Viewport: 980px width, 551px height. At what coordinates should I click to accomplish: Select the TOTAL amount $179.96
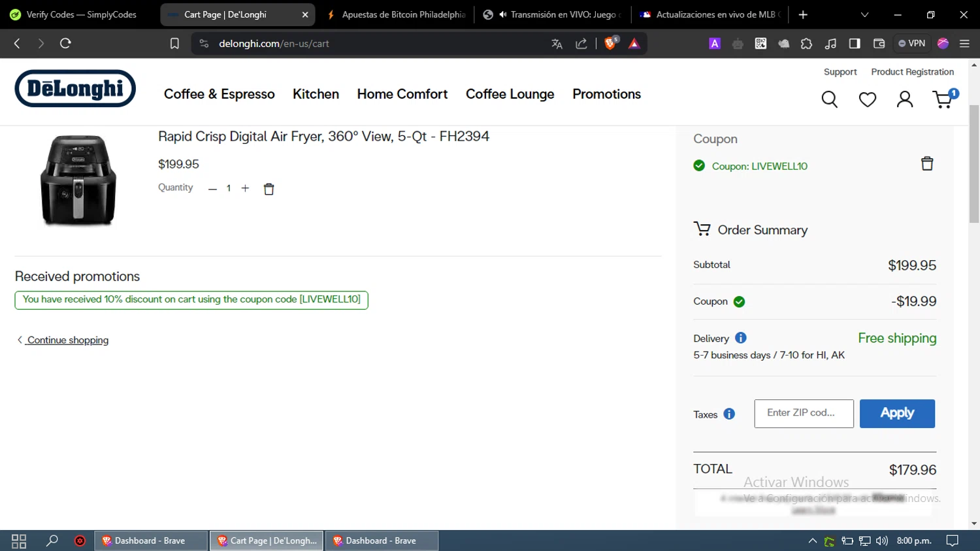pyautogui.click(x=913, y=470)
